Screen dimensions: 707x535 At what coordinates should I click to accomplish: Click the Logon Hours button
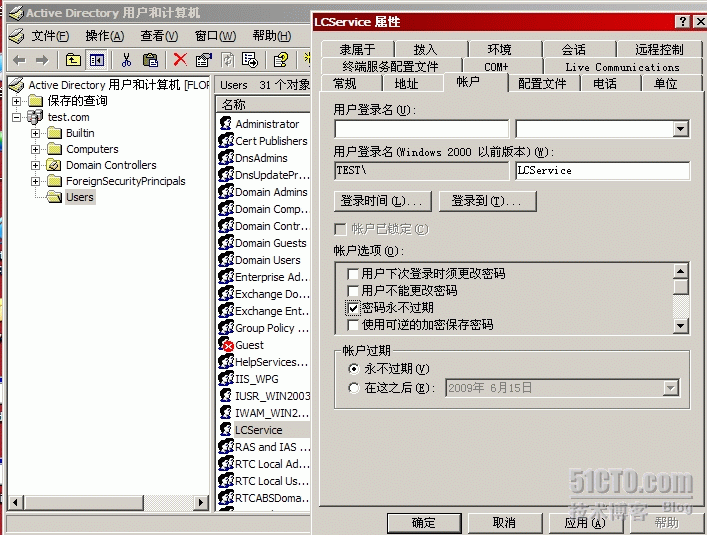pyautogui.click(x=382, y=201)
